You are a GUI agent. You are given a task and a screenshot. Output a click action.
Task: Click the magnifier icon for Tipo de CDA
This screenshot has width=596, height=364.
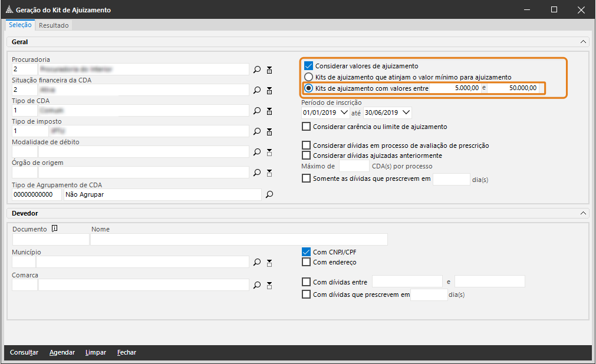point(257,111)
